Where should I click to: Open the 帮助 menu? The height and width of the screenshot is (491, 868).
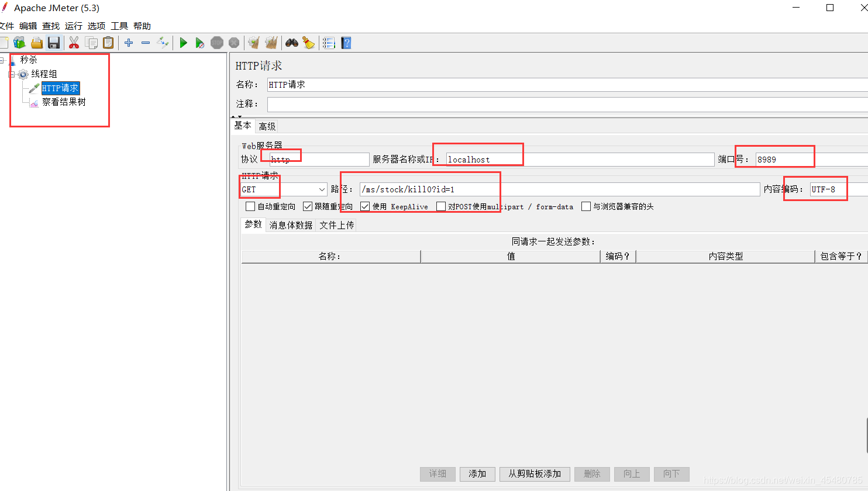[142, 26]
